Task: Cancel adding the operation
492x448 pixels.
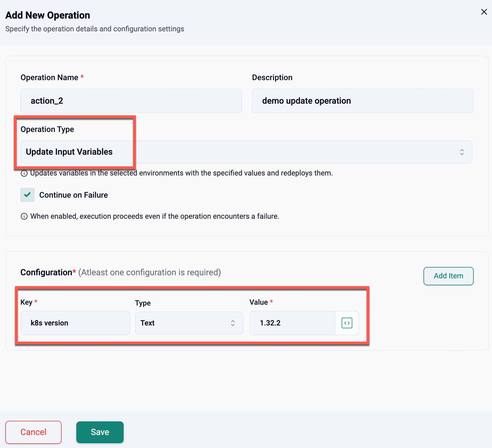Action: (34, 432)
